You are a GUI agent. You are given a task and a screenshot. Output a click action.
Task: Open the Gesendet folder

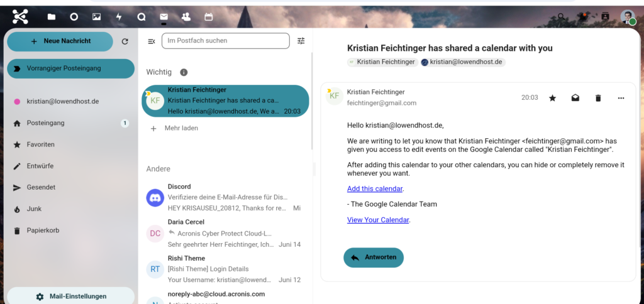coord(70,187)
